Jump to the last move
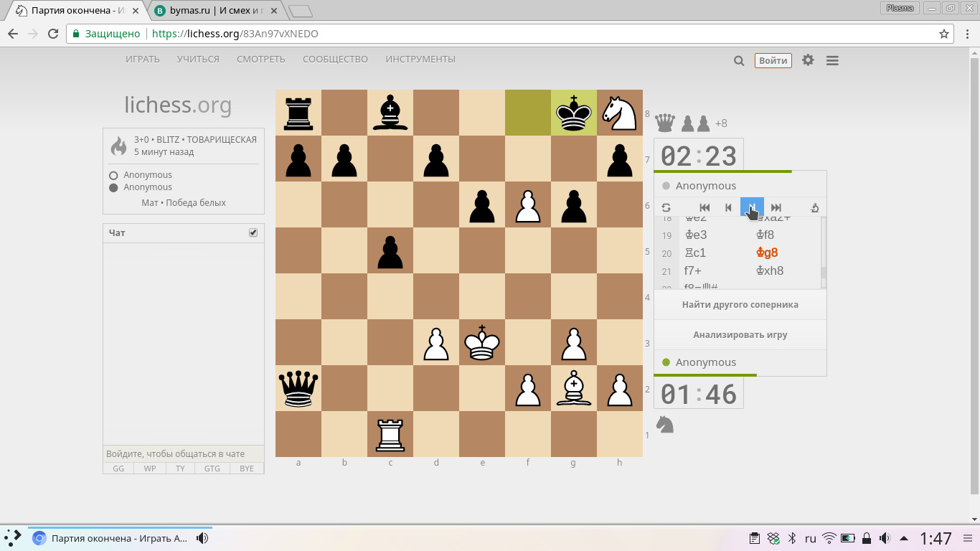 tap(776, 207)
